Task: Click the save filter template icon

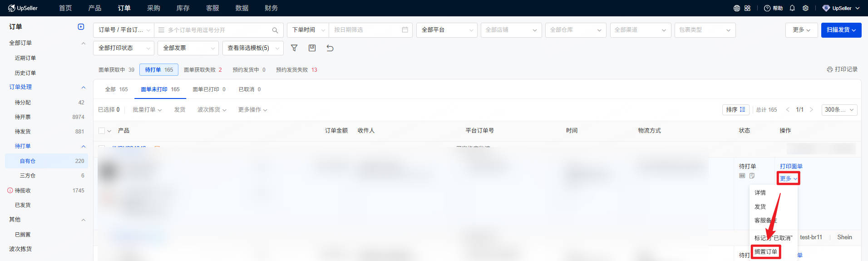Action: click(x=312, y=48)
